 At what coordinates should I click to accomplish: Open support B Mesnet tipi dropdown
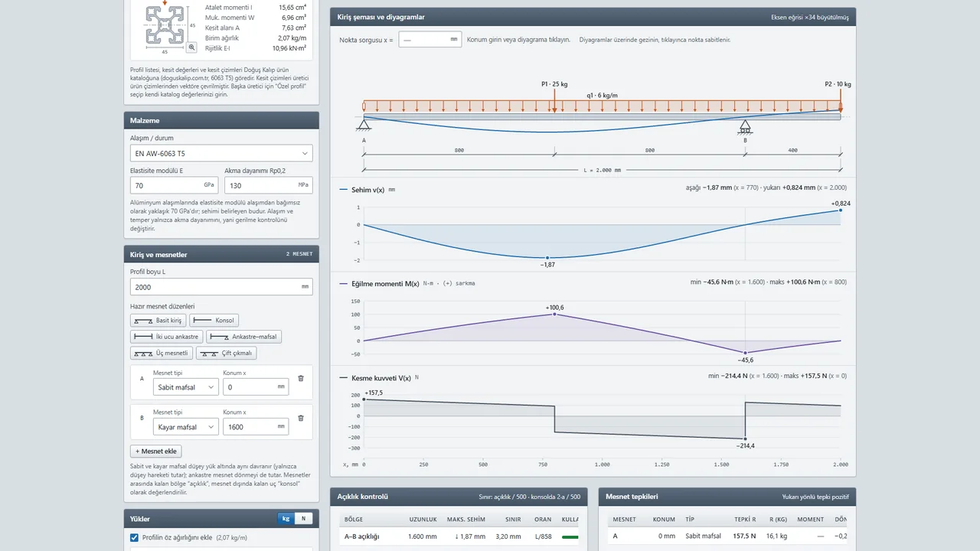pyautogui.click(x=186, y=427)
